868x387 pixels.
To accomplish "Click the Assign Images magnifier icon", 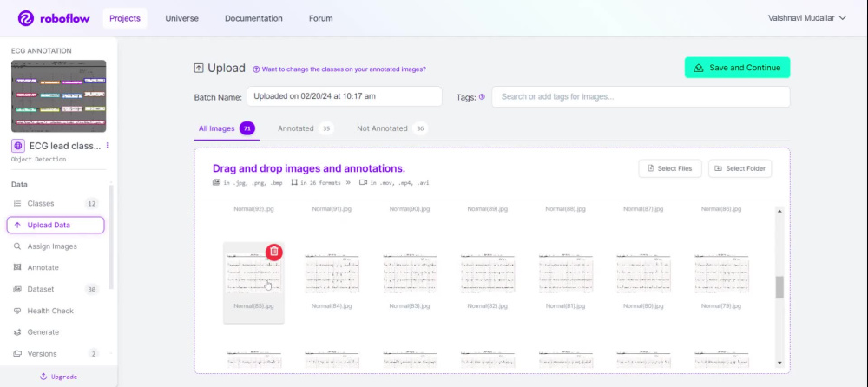I will [17, 246].
